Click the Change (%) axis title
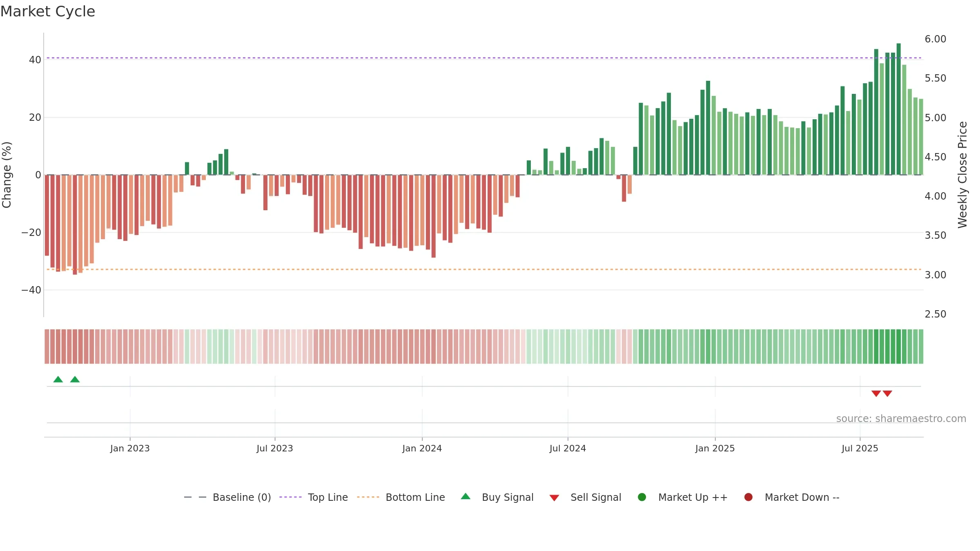Screen dimensions: 980x551 [7, 175]
